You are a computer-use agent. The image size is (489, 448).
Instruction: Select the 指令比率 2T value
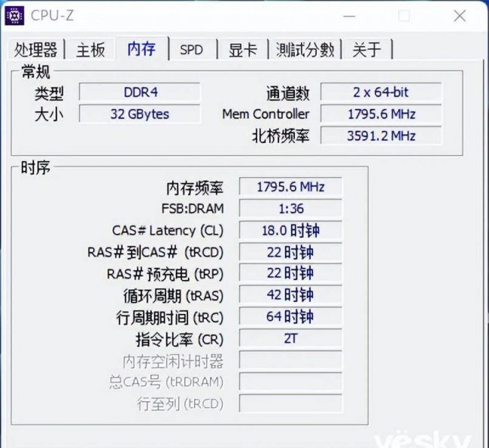290,338
